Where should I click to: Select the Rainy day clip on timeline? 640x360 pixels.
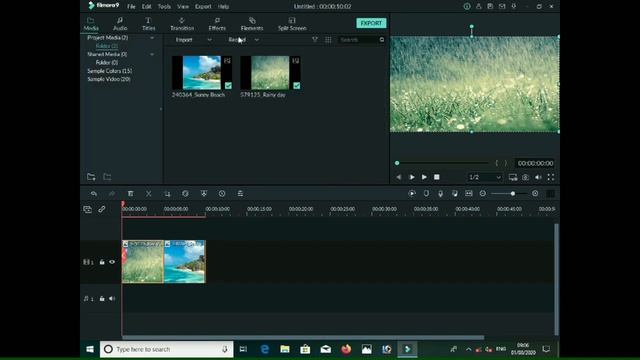143,262
